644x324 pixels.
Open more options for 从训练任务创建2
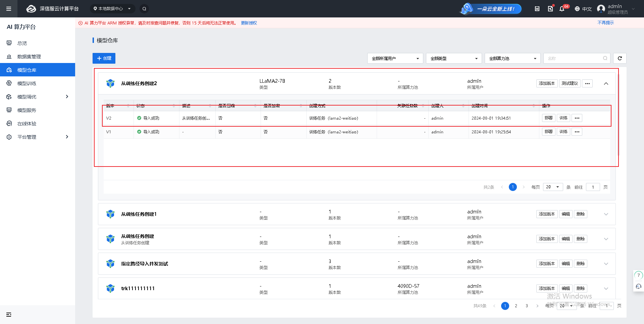click(587, 83)
